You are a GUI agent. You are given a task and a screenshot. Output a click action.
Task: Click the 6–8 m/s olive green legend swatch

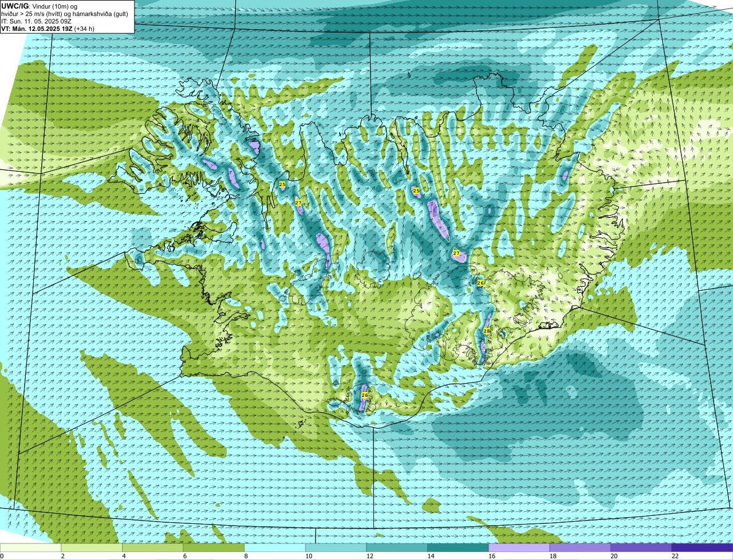214,547
